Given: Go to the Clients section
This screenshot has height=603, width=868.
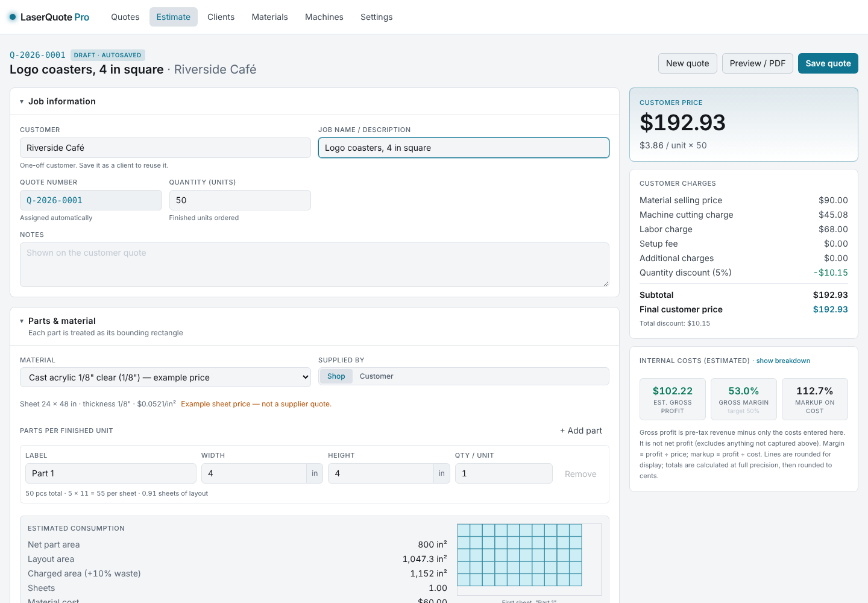Looking at the screenshot, I should click(x=221, y=17).
